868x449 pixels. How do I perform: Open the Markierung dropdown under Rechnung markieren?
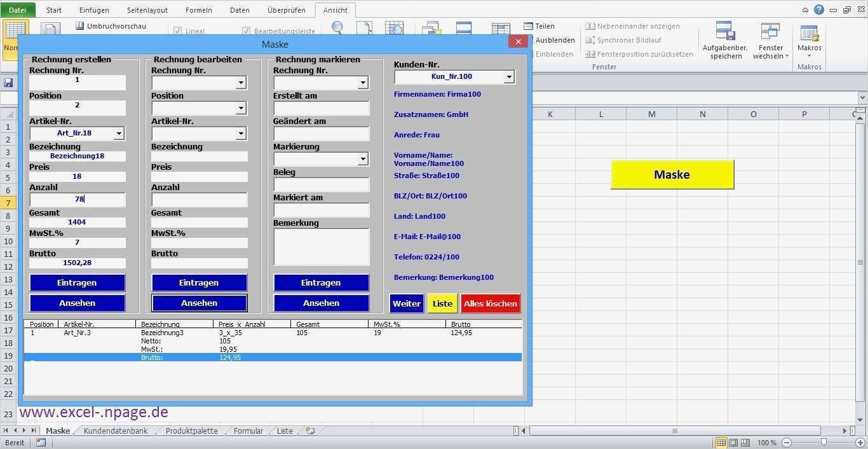362,159
